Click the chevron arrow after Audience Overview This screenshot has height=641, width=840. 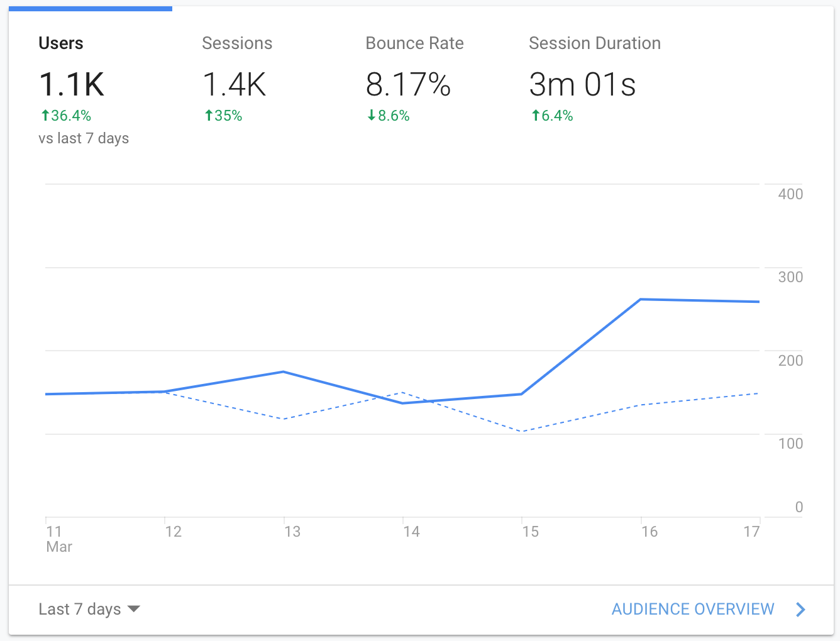coord(800,609)
